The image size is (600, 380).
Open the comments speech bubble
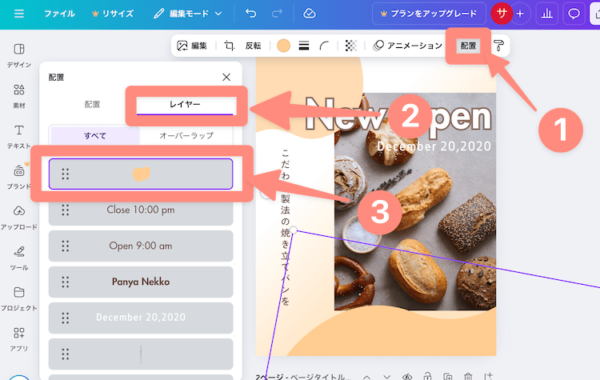click(574, 14)
